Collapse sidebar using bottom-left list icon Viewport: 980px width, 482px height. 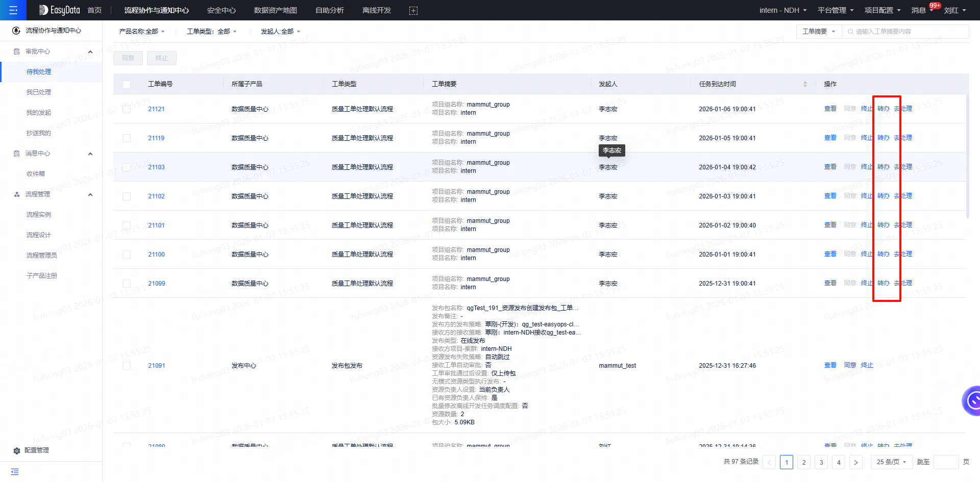[x=15, y=472]
